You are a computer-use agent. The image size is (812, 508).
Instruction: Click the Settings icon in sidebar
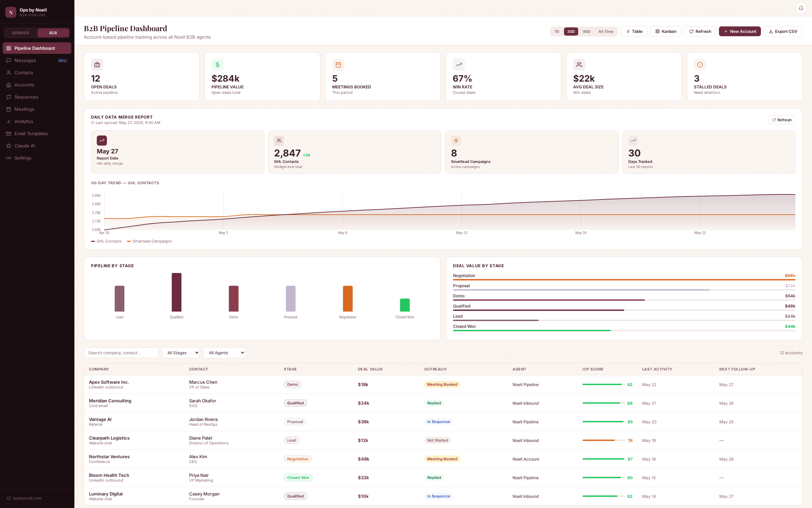coord(9,158)
